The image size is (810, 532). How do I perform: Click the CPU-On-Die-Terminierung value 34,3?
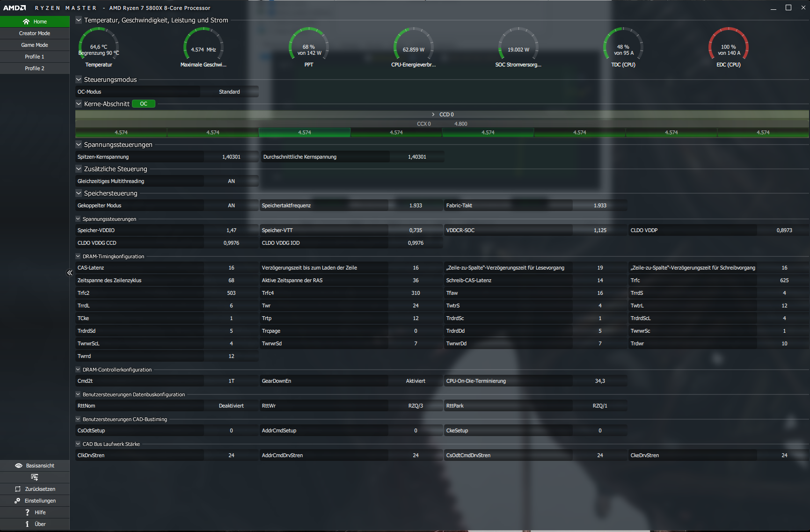pos(600,381)
